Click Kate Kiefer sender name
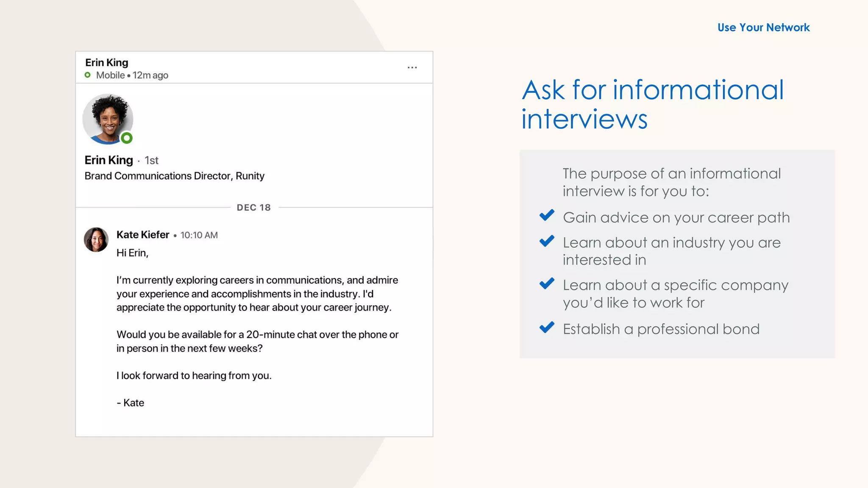This screenshot has width=868, height=488. (143, 235)
